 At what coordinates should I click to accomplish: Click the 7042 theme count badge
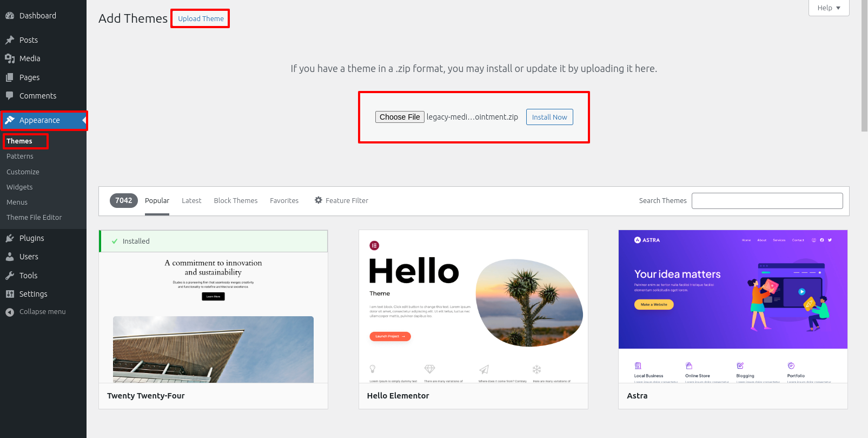[123, 200]
